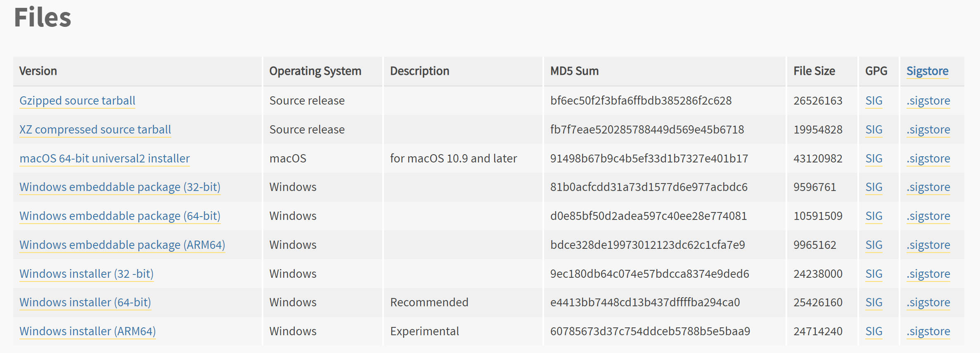Open SIG for Windows embeddable package (64-bit)
The width and height of the screenshot is (980, 353).
pos(874,216)
